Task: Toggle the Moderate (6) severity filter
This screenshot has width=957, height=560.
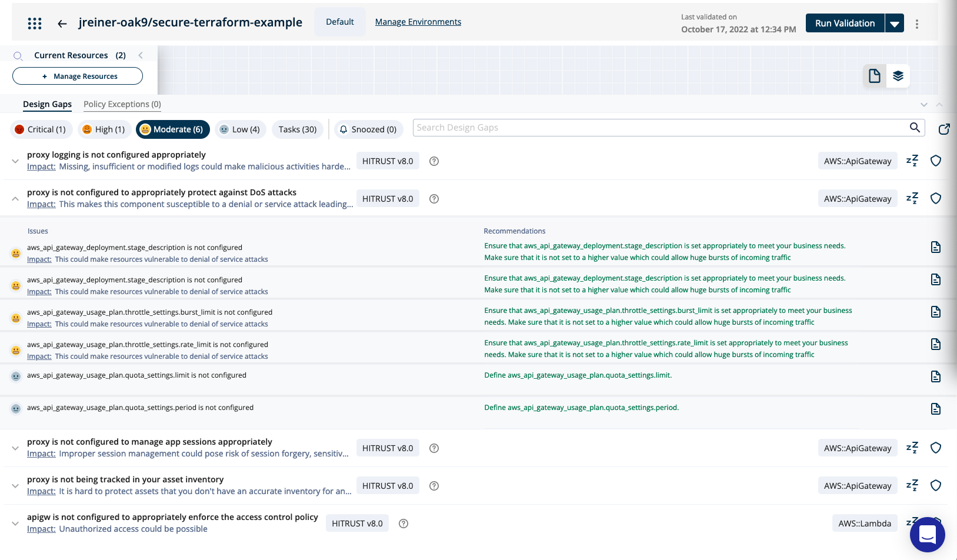Action: [173, 129]
